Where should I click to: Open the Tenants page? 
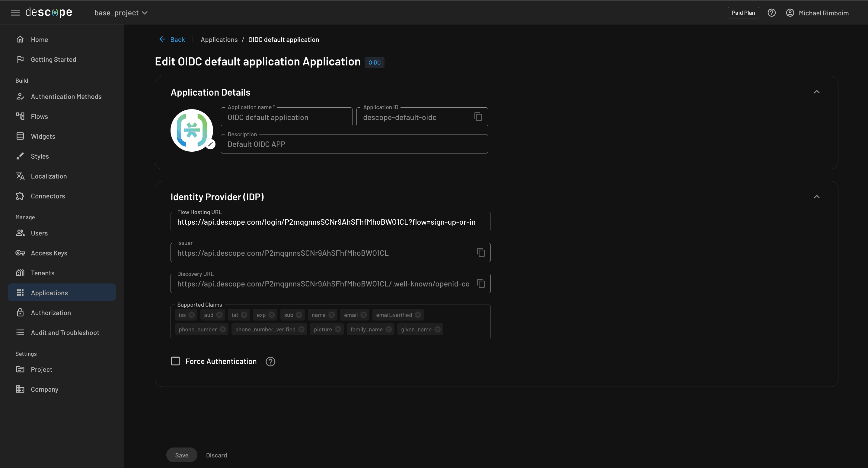pyautogui.click(x=43, y=273)
